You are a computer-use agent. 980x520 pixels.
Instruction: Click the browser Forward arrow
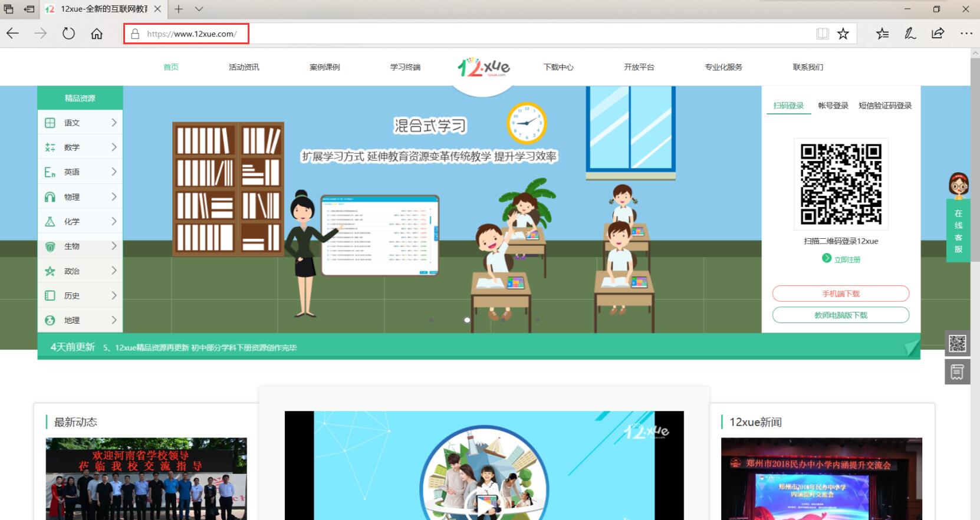pos(41,34)
